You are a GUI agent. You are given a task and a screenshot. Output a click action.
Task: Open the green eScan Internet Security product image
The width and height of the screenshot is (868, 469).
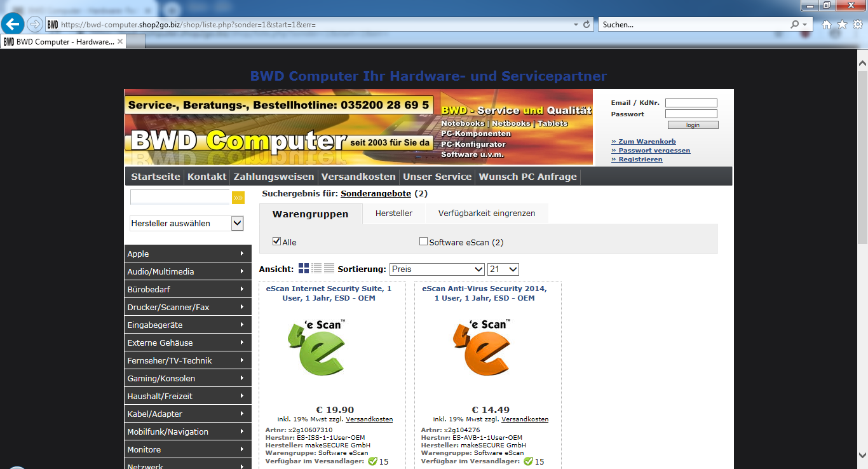(x=316, y=348)
